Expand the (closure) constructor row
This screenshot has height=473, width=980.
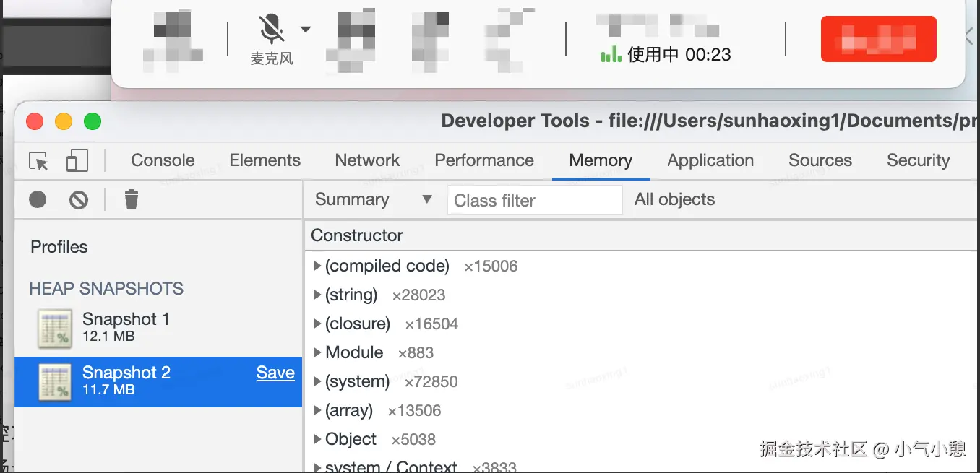coord(317,324)
